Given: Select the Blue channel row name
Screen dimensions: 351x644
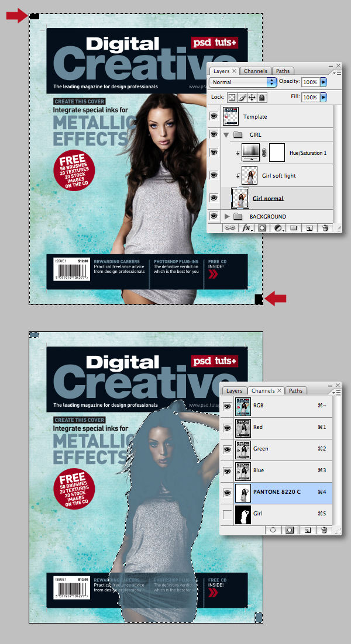Looking at the screenshot, I should click(258, 470).
